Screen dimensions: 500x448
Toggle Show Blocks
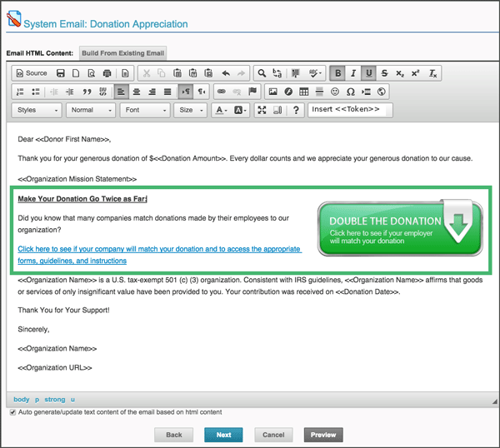(x=277, y=110)
